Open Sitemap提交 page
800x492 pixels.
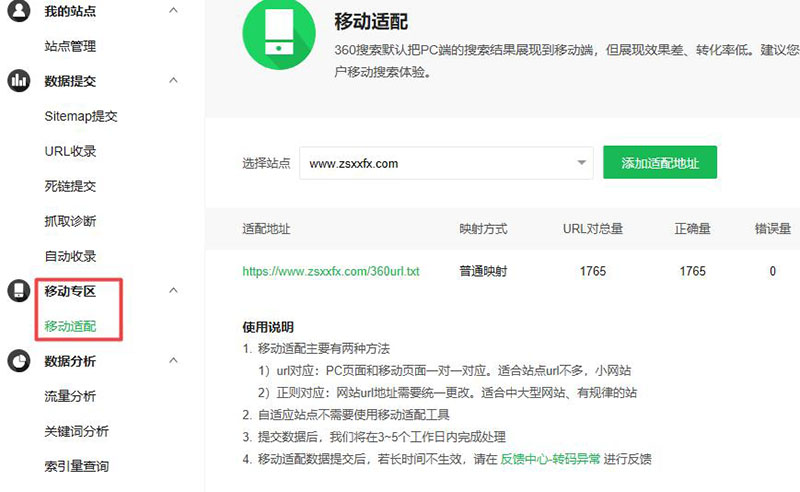click(81, 116)
